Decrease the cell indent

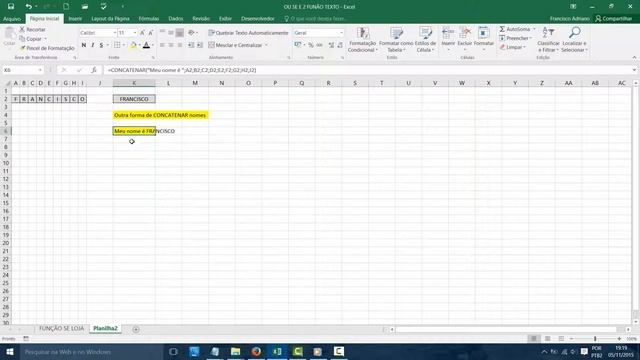point(191,45)
